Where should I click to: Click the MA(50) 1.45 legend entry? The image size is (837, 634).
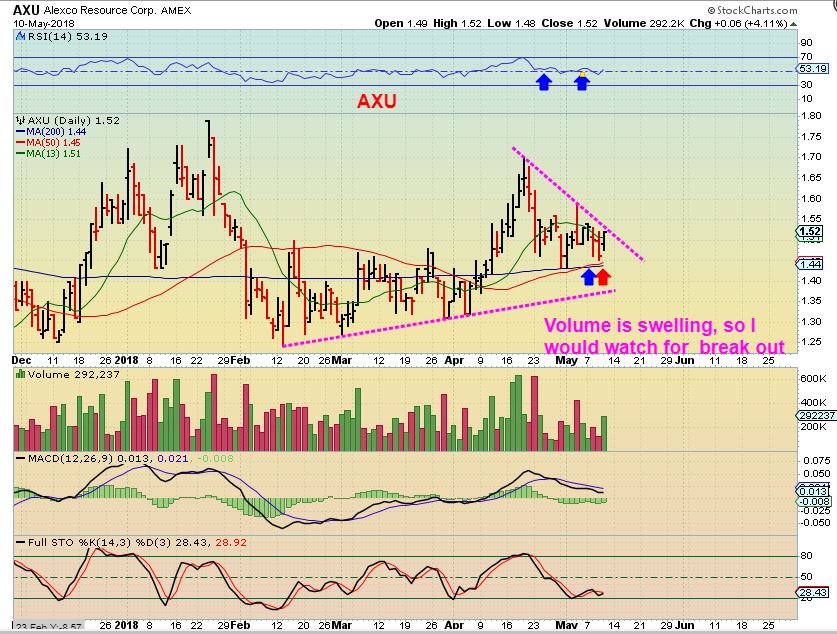[48, 142]
